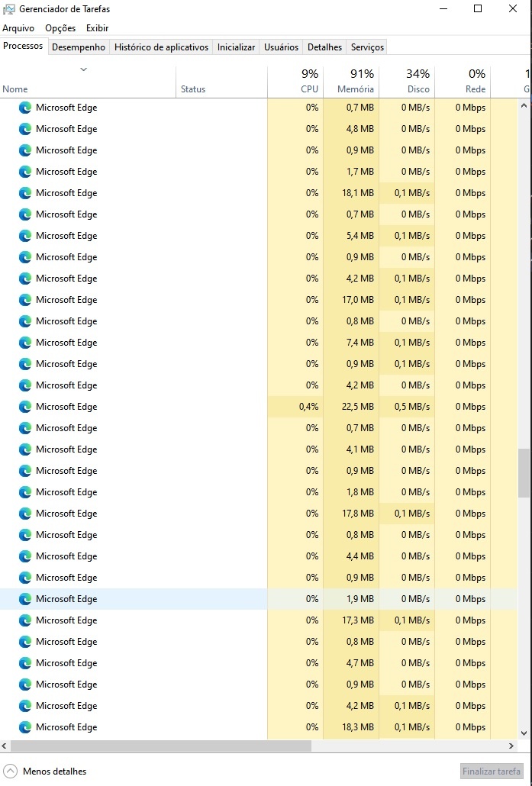Sort processes by the Memória column
532x786 pixels.
pyautogui.click(x=351, y=82)
